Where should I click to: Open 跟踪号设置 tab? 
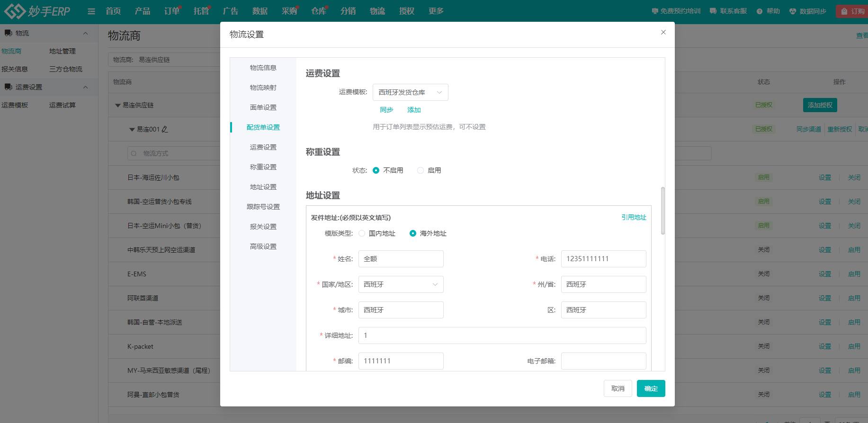point(263,207)
